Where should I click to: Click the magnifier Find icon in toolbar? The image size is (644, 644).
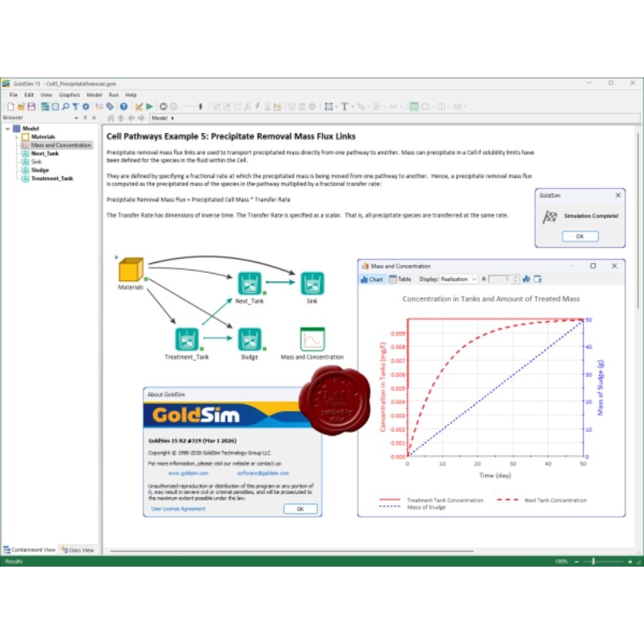(65, 107)
